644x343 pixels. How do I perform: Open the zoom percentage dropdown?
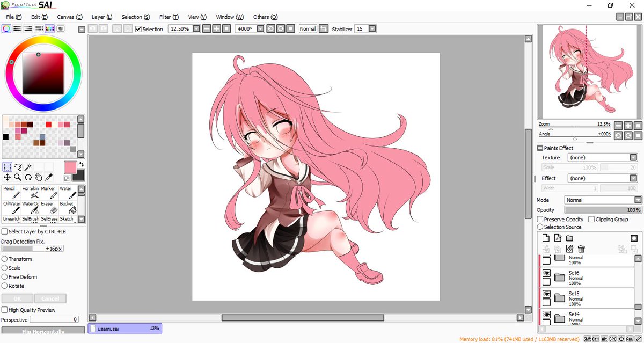196,28
